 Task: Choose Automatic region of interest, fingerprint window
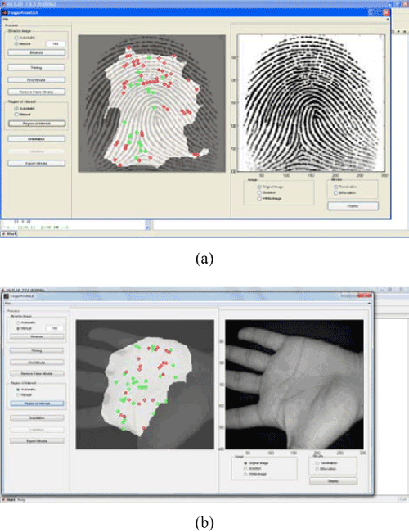click(16, 109)
